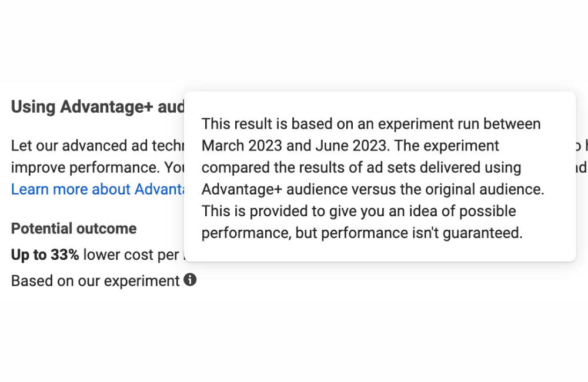The image size is (588, 382).
Task: Click the "lower cost per" text
Action: 131,255
